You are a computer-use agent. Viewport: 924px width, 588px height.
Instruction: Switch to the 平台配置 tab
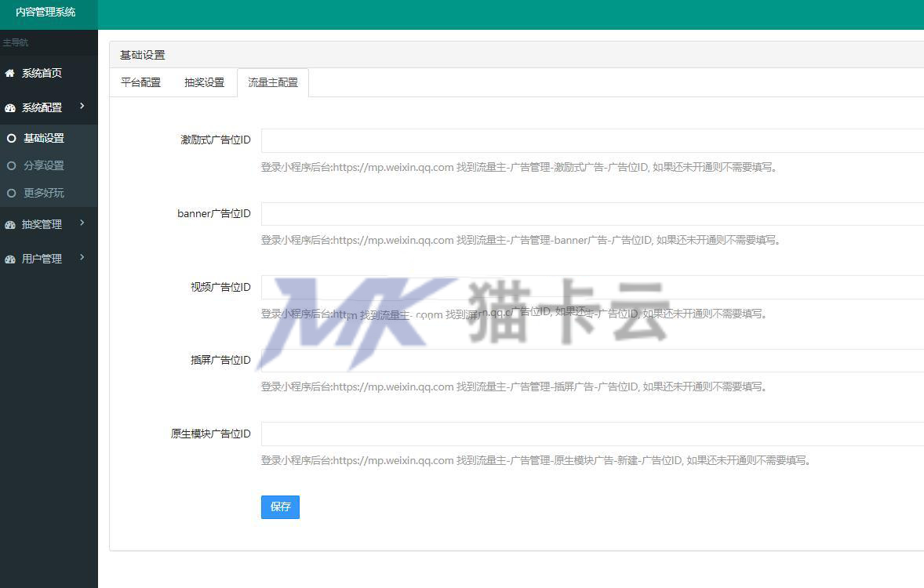141,82
